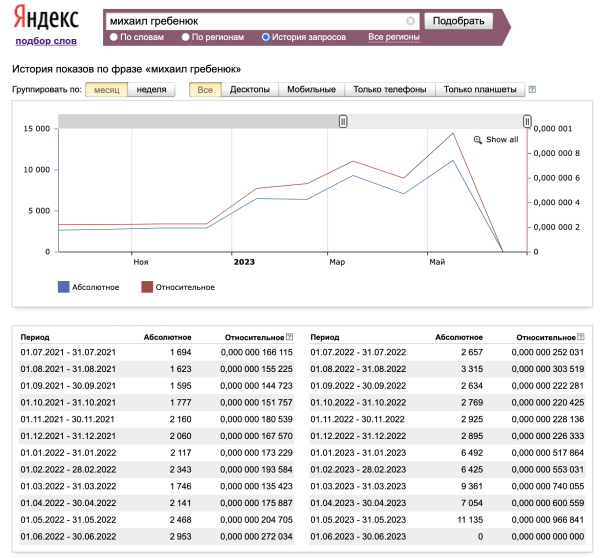Select the 'История запросов' radio button
The width and height of the screenshot is (600, 558).
(265, 37)
